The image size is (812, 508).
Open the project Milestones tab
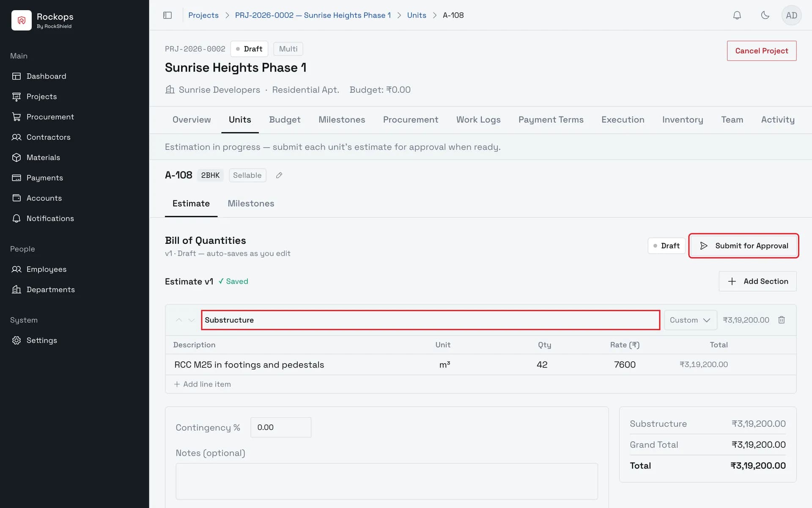pos(342,120)
